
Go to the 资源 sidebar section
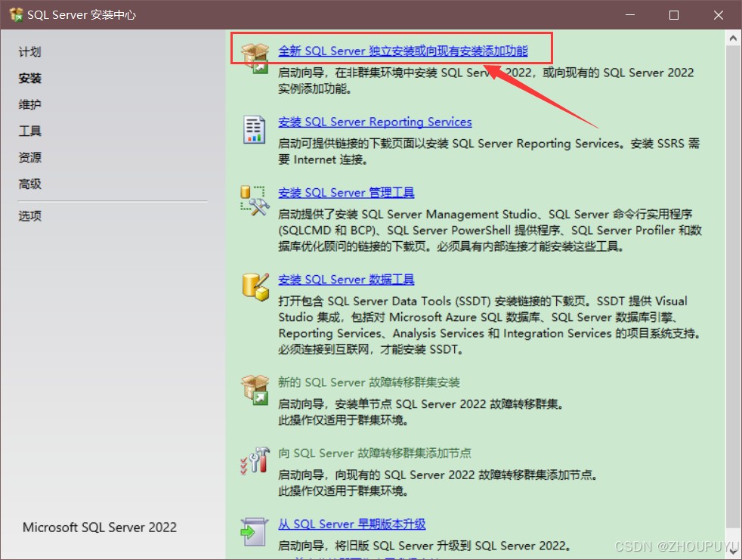pos(29,158)
